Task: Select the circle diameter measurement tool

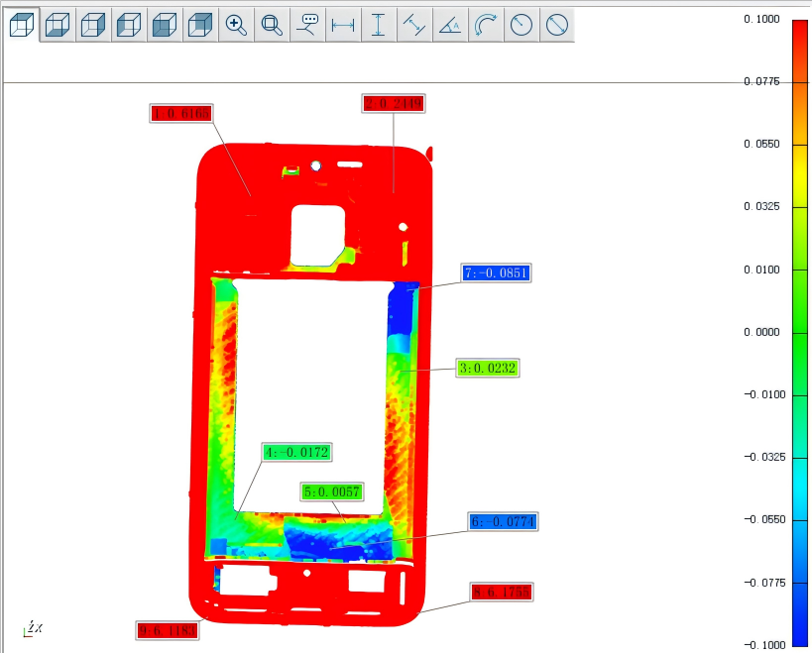Action: 557,25
